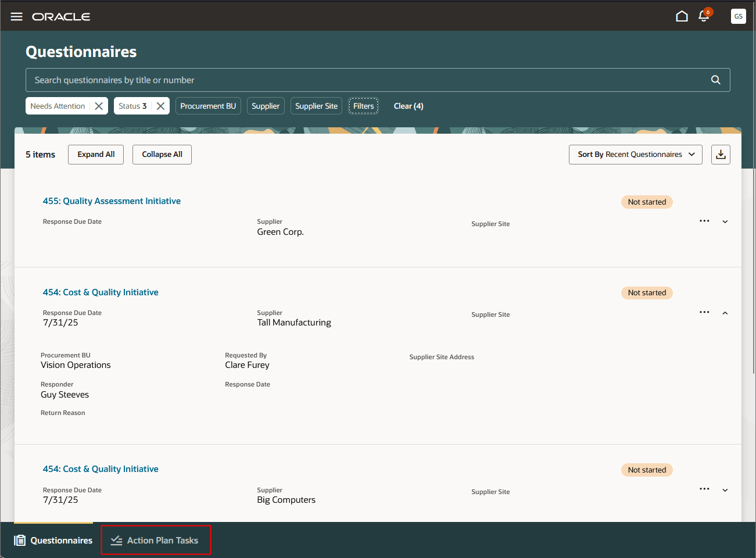This screenshot has height=558, width=756.
Task: Click Not started badge for Tall Manufacturing
Action: click(x=647, y=293)
